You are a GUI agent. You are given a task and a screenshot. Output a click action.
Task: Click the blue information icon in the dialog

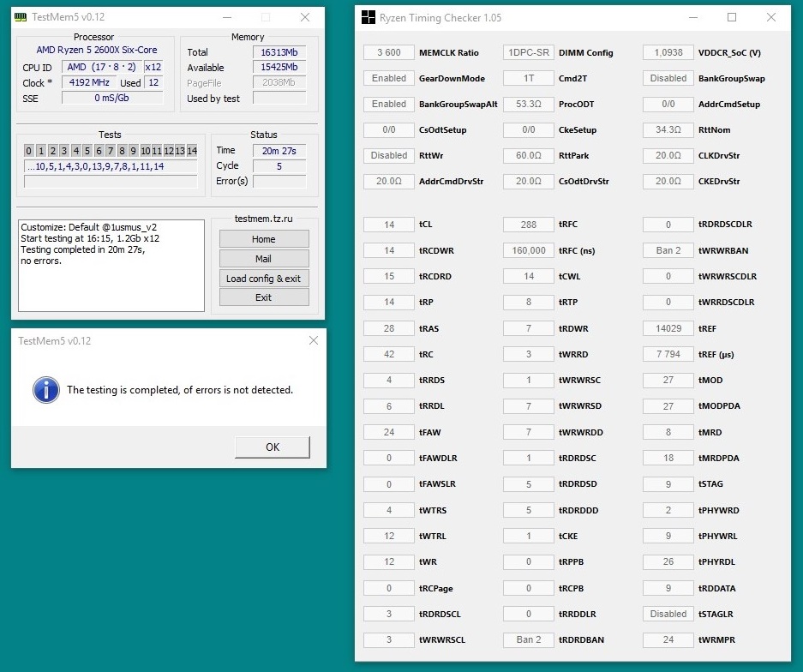click(x=45, y=389)
